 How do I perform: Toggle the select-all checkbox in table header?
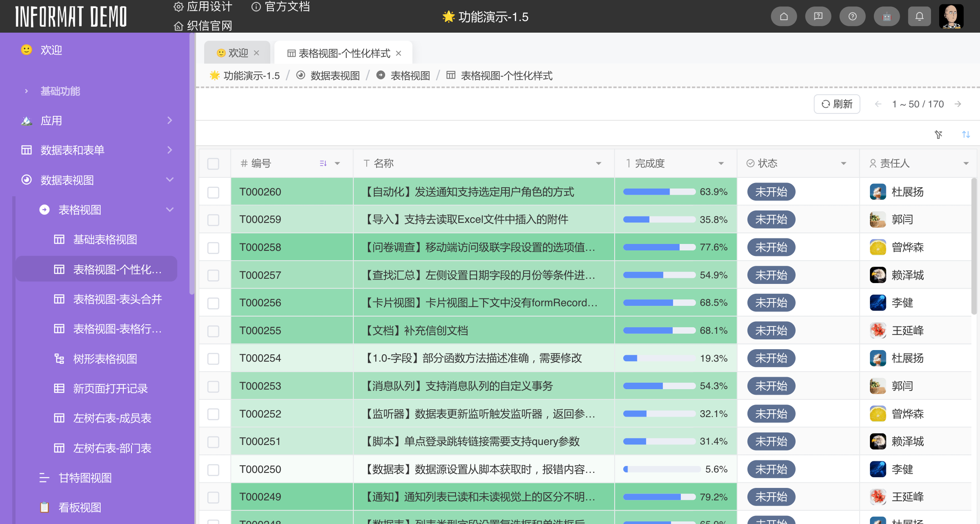point(214,164)
